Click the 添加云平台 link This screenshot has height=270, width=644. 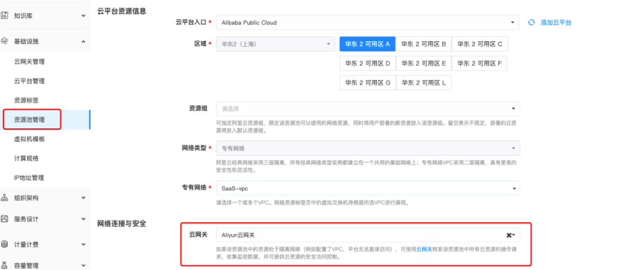(556, 23)
